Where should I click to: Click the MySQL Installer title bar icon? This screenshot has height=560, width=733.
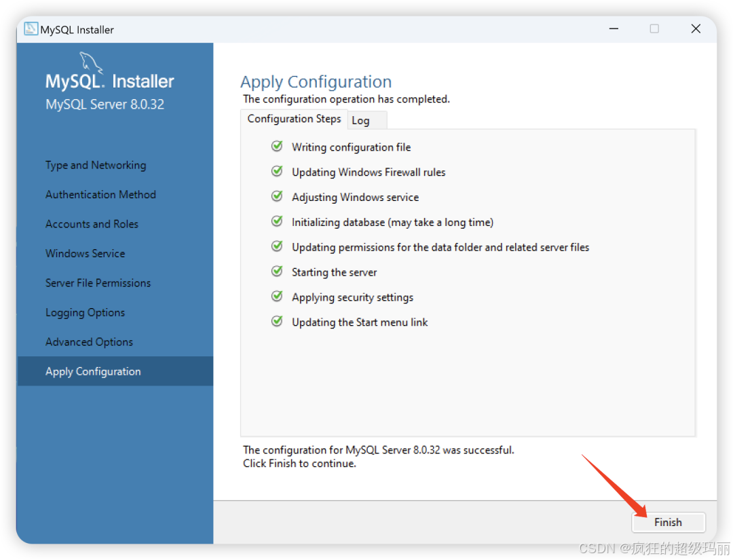(x=31, y=29)
